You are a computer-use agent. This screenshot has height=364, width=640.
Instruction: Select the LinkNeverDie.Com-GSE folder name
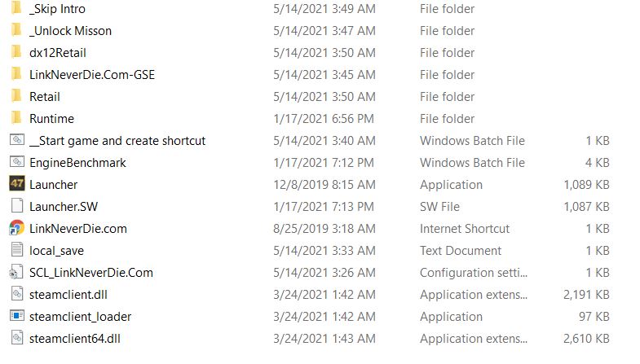pyautogui.click(x=91, y=74)
